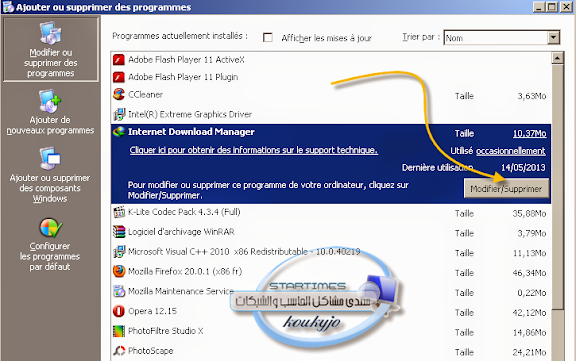Click the Mozilla Maintenance Service icon

[x=119, y=291]
